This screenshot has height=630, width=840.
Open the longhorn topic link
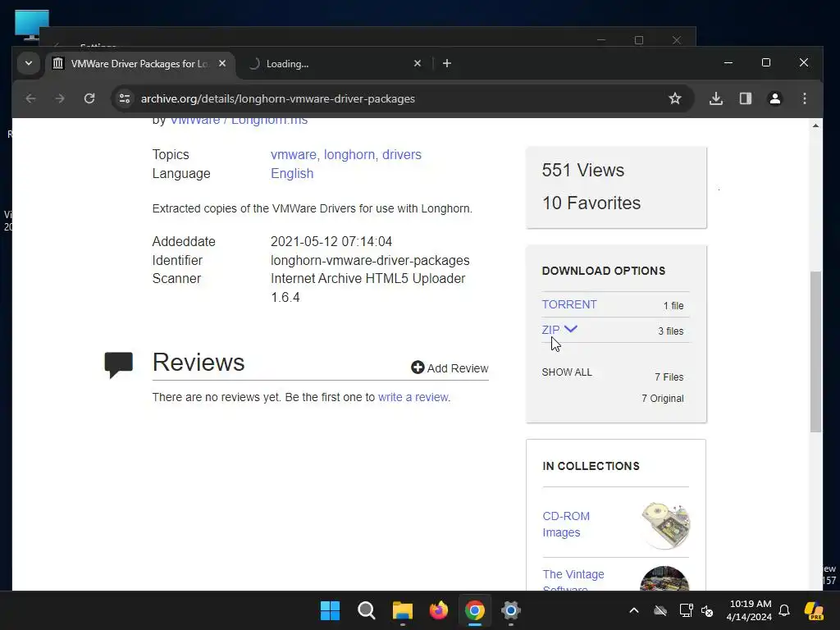click(349, 155)
